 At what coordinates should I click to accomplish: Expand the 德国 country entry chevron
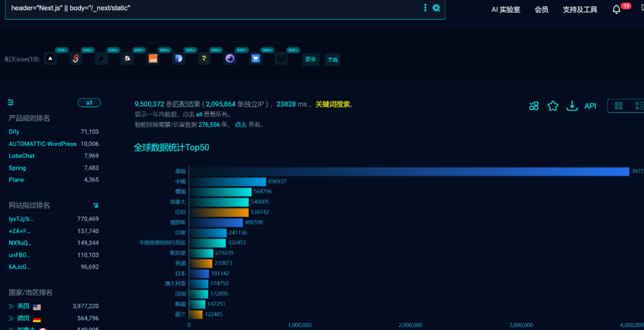pos(11,318)
